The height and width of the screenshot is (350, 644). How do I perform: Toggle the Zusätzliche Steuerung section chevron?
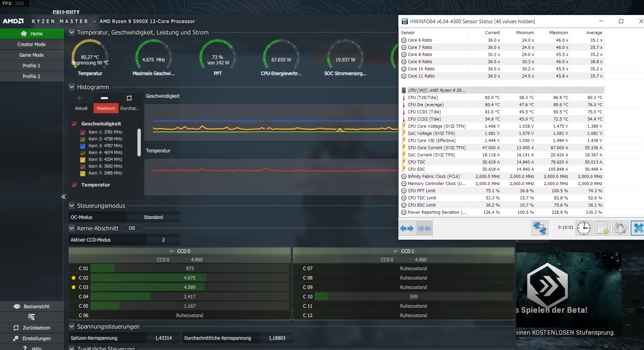tap(72, 348)
